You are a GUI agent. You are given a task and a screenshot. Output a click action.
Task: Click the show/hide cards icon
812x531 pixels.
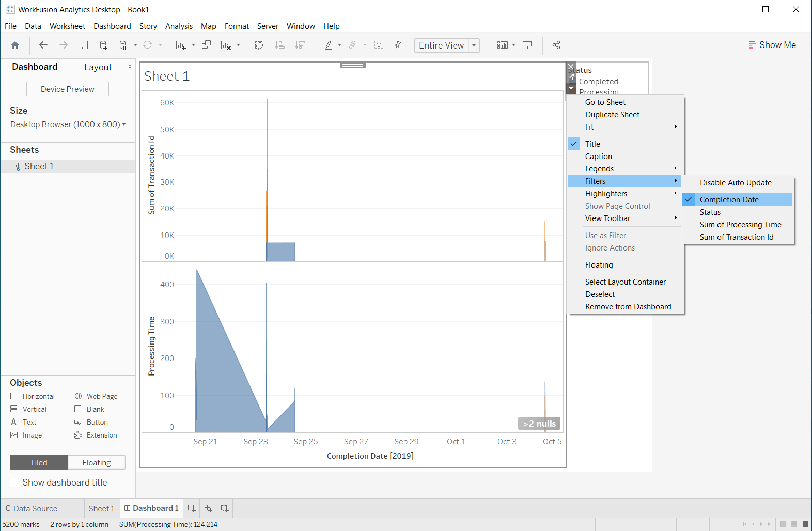click(x=502, y=45)
